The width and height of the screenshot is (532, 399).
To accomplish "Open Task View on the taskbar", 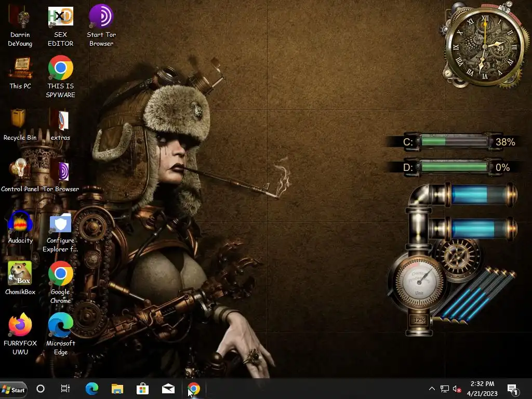I will pyautogui.click(x=65, y=389).
